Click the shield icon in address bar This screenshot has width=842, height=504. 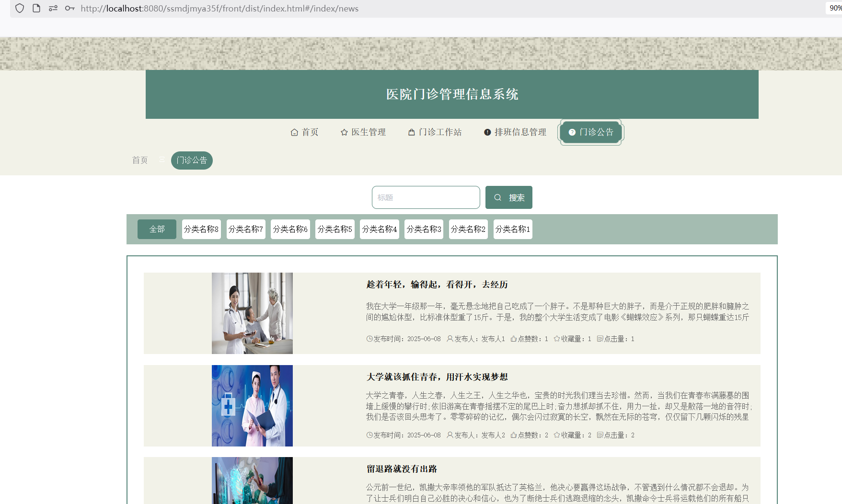(20, 8)
